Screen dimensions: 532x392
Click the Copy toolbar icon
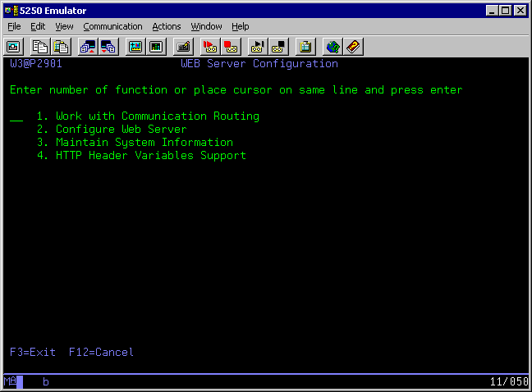point(39,47)
